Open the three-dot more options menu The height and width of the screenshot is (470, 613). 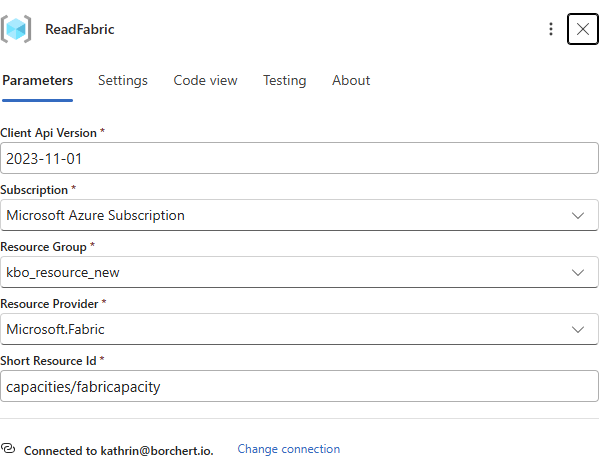[551, 29]
